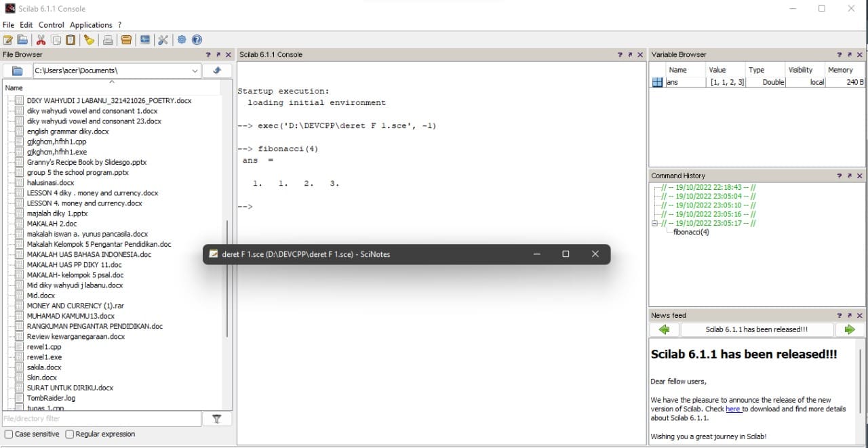
Task: Select file english grammar diky.docx
Action: point(68,131)
